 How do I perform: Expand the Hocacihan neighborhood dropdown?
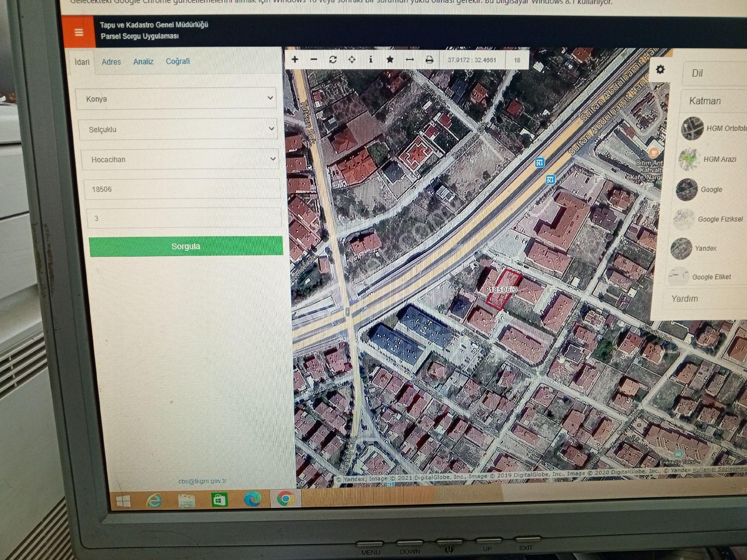[x=180, y=159]
